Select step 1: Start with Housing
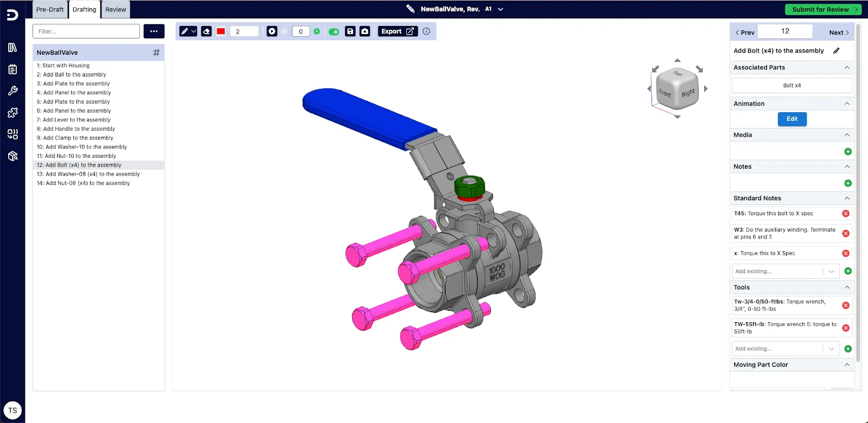 click(98, 66)
